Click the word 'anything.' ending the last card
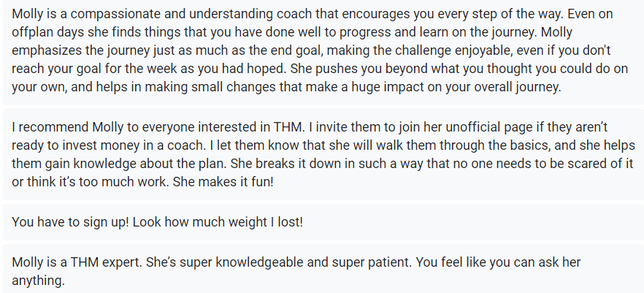The image size is (644, 293). pos(38,281)
